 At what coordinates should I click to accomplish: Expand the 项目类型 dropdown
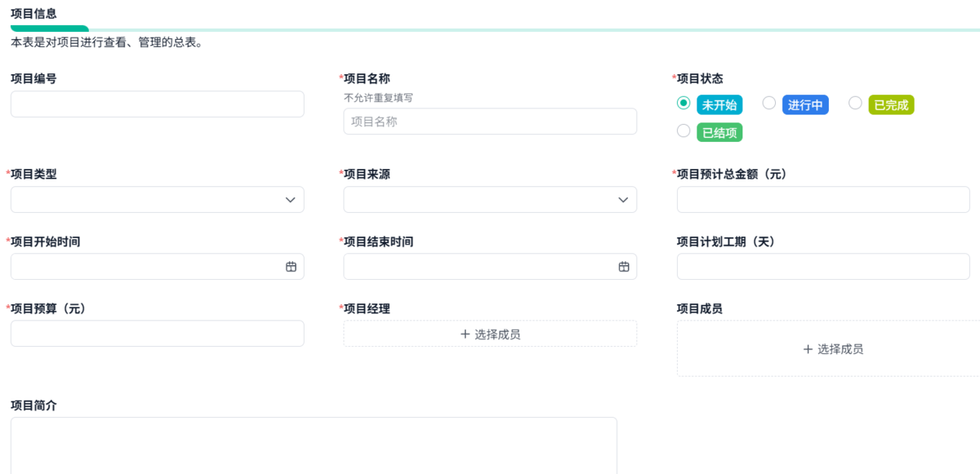point(157,200)
